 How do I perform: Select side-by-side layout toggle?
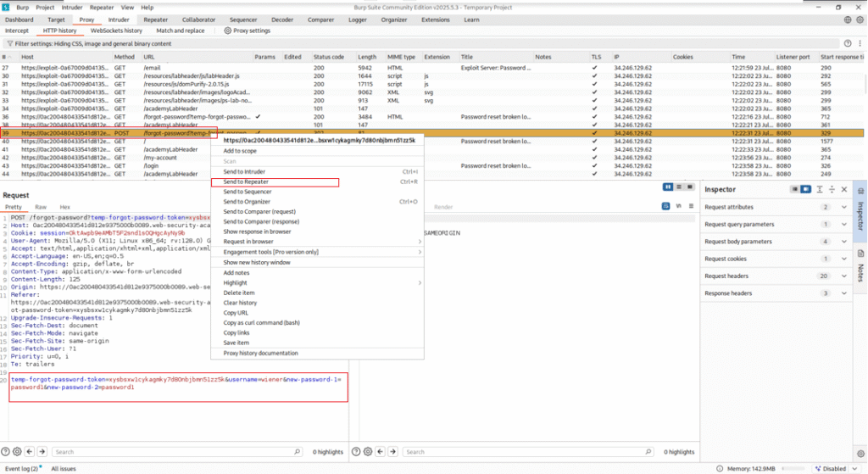(x=668, y=187)
